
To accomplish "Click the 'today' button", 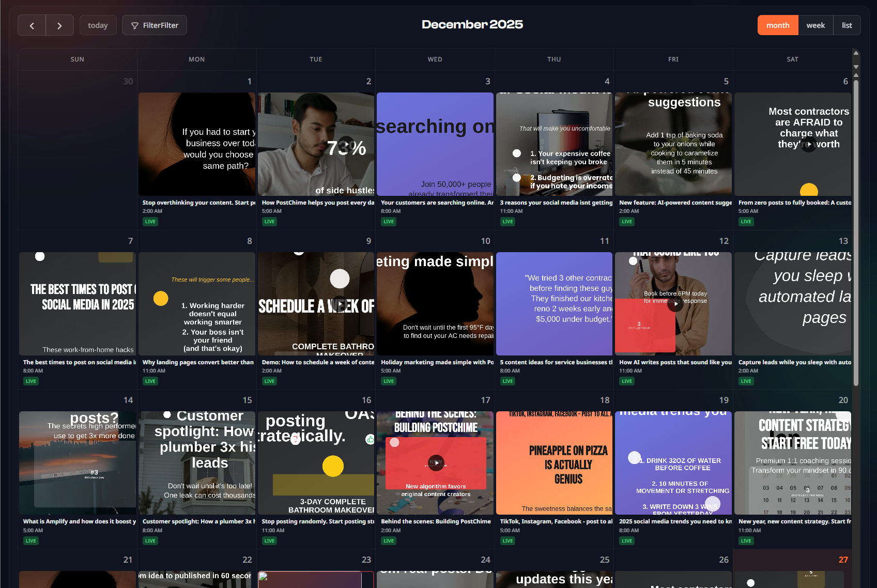I will click(98, 25).
